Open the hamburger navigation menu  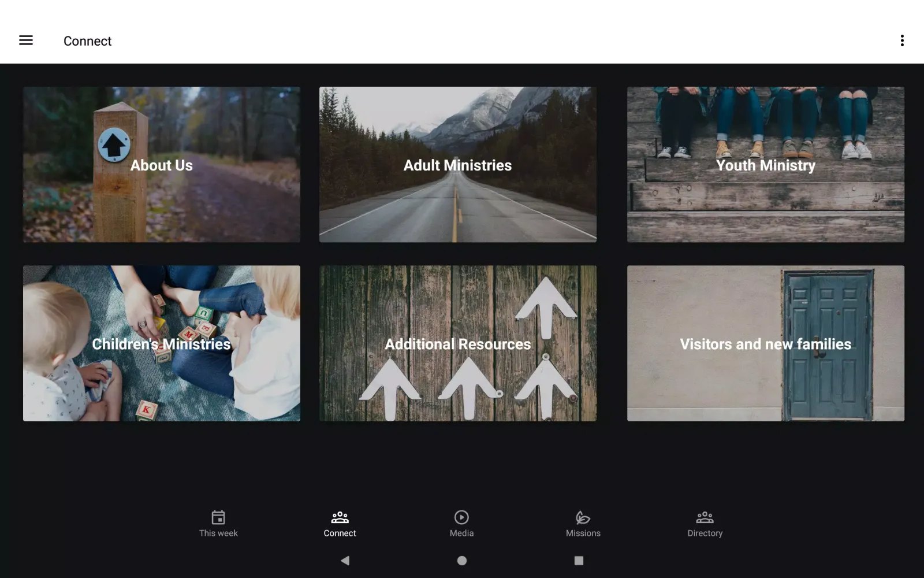(x=26, y=40)
